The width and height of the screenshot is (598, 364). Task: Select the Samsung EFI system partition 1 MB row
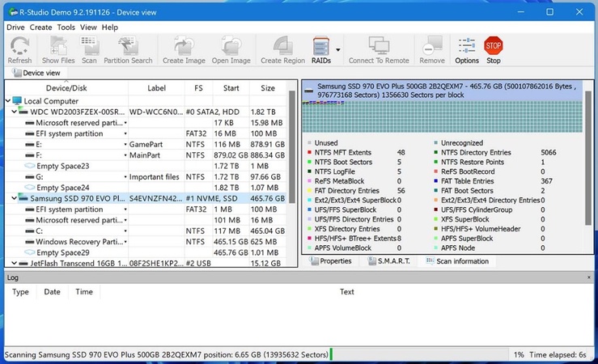146,210
